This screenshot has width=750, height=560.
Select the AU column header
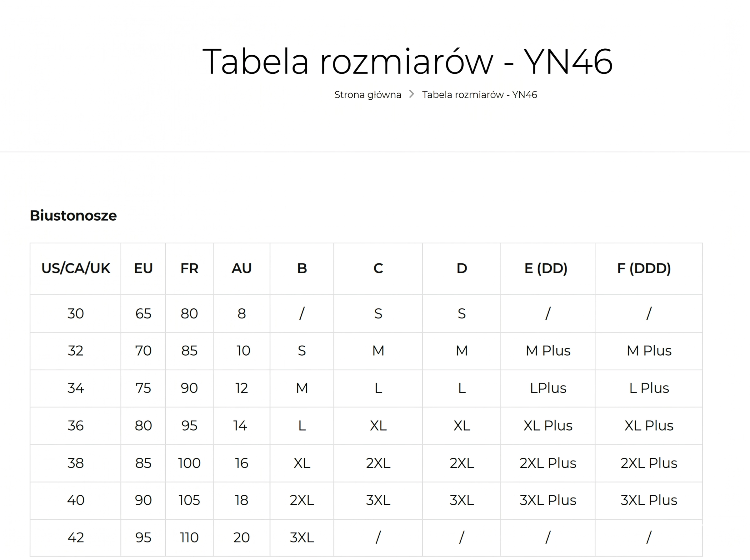pyautogui.click(x=242, y=268)
